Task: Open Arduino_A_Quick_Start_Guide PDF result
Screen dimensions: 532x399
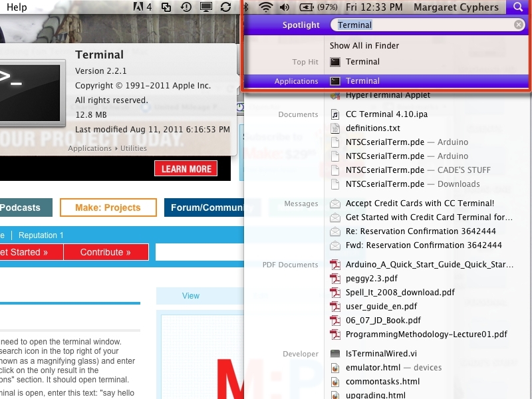Action: pyautogui.click(x=429, y=264)
